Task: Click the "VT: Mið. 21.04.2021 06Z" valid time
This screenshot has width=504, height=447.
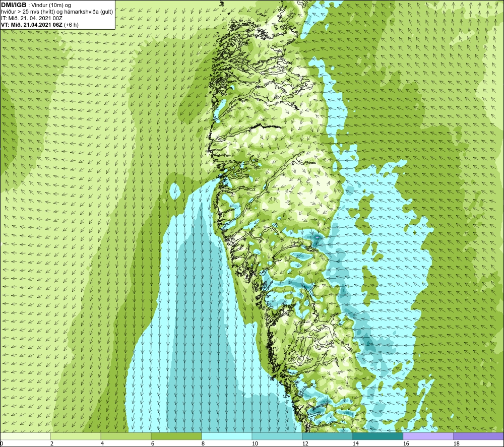Action: click(x=32, y=25)
